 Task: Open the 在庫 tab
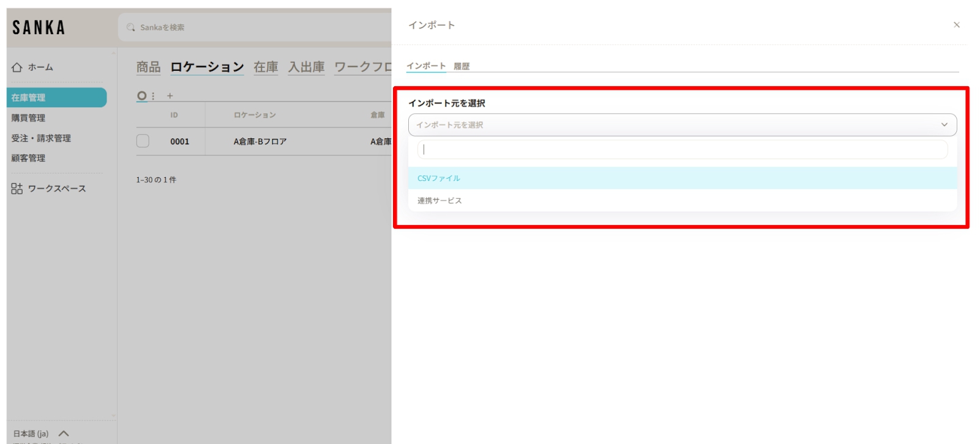(x=266, y=67)
